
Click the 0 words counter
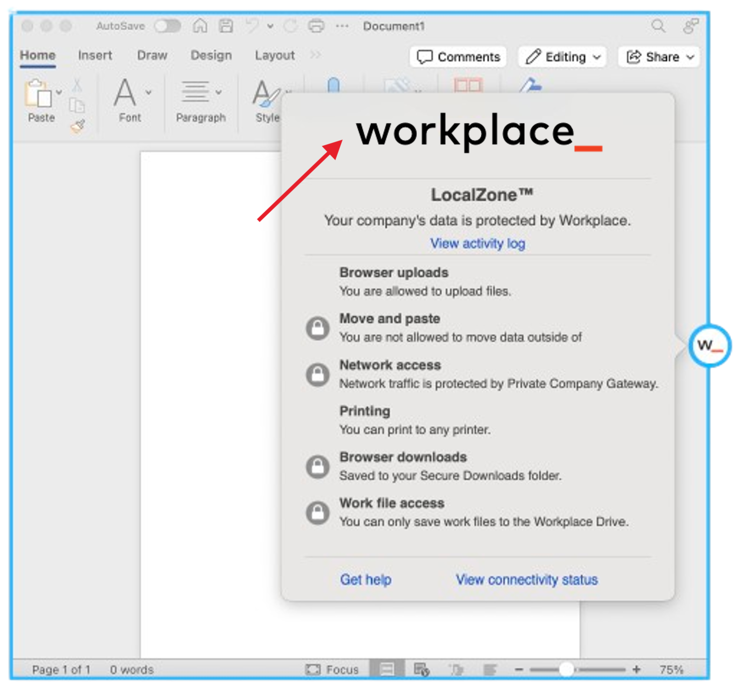pyautogui.click(x=132, y=669)
